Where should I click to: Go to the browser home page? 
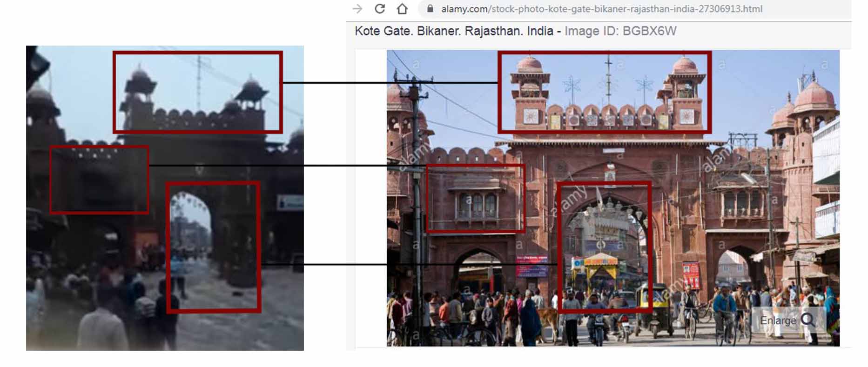(x=402, y=9)
